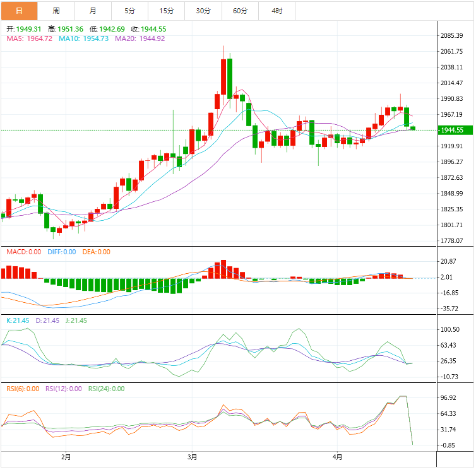Select the 30分 interval tab
476x470 pixels.
204,11
